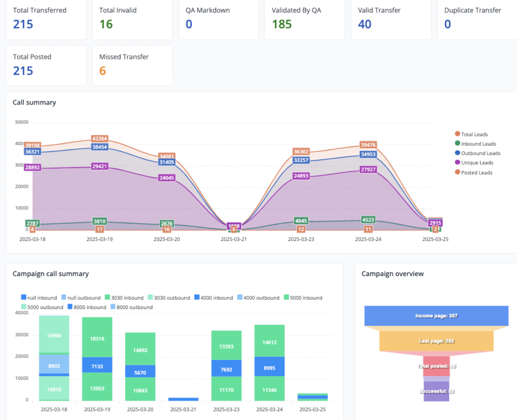Hide the 3030 outbound series
Screen dimensions: 517x420
pos(169,298)
